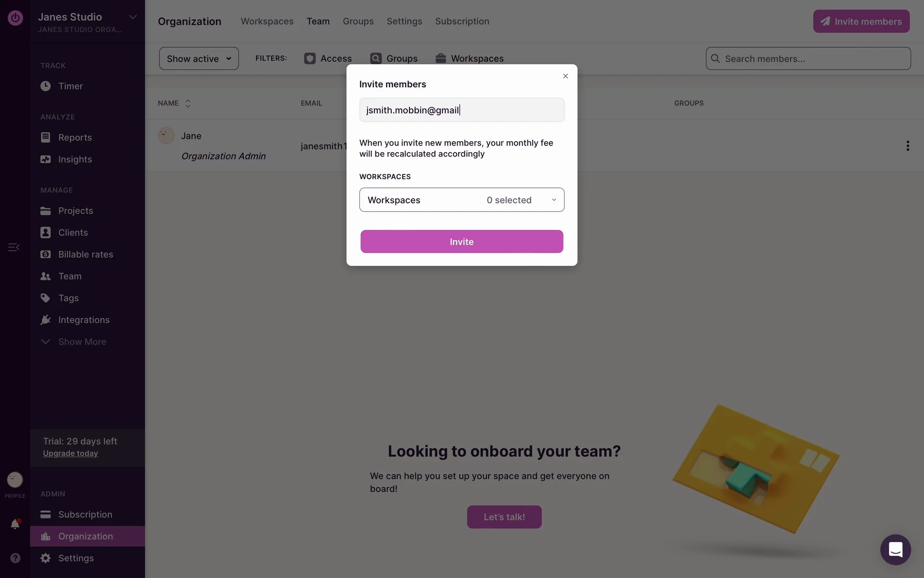Image resolution: width=924 pixels, height=578 pixels.
Task: Click the invite email input field
Action: point(462,110)
